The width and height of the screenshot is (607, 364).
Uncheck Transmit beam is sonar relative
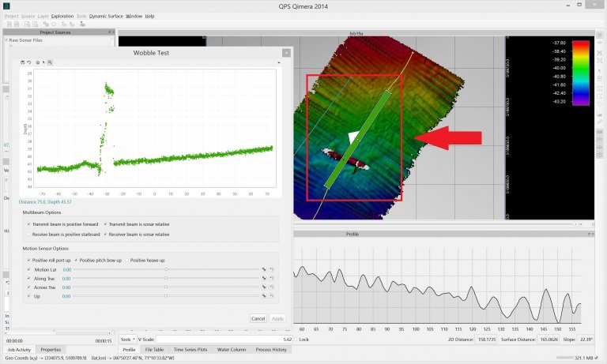tap(106, 224)
